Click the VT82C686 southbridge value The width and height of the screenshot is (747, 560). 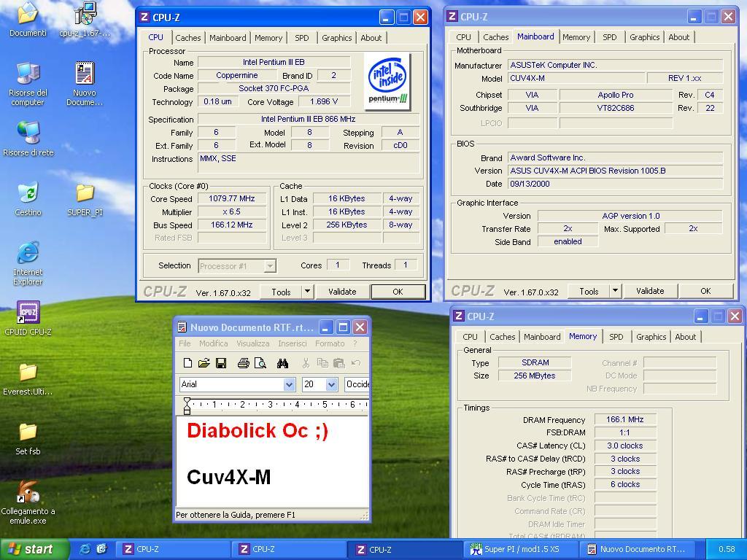pos(616,108)
